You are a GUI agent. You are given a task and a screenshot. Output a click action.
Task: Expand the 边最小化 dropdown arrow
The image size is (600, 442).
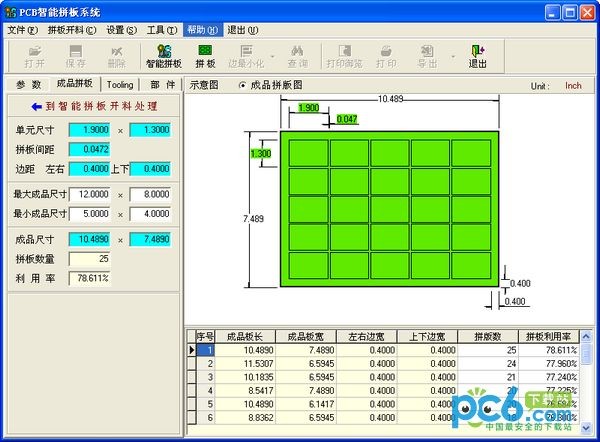[x=272, y=57]
